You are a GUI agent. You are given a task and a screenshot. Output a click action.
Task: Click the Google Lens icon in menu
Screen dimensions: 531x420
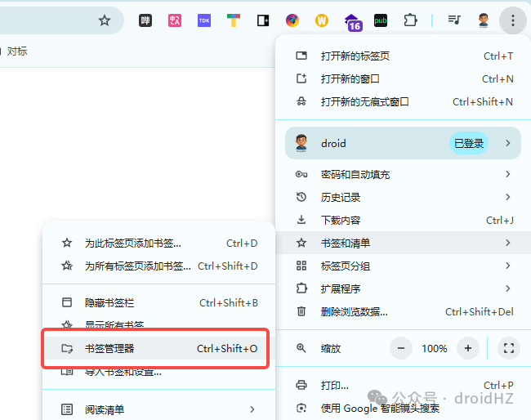(x=301, y=408)
